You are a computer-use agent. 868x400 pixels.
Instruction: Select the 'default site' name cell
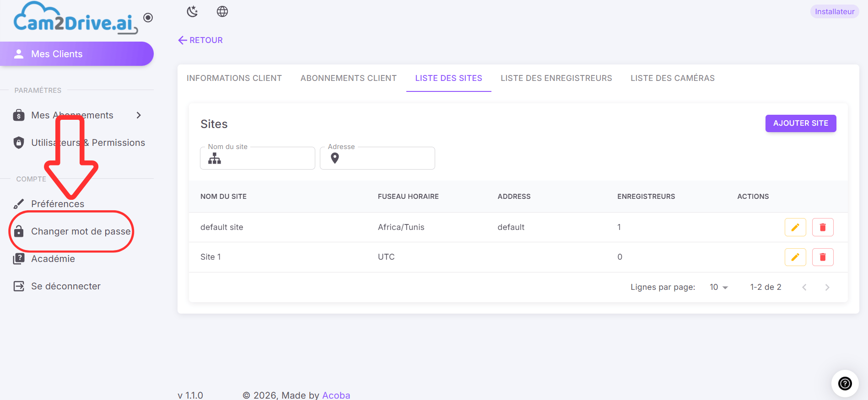click(x=222, y=227)
